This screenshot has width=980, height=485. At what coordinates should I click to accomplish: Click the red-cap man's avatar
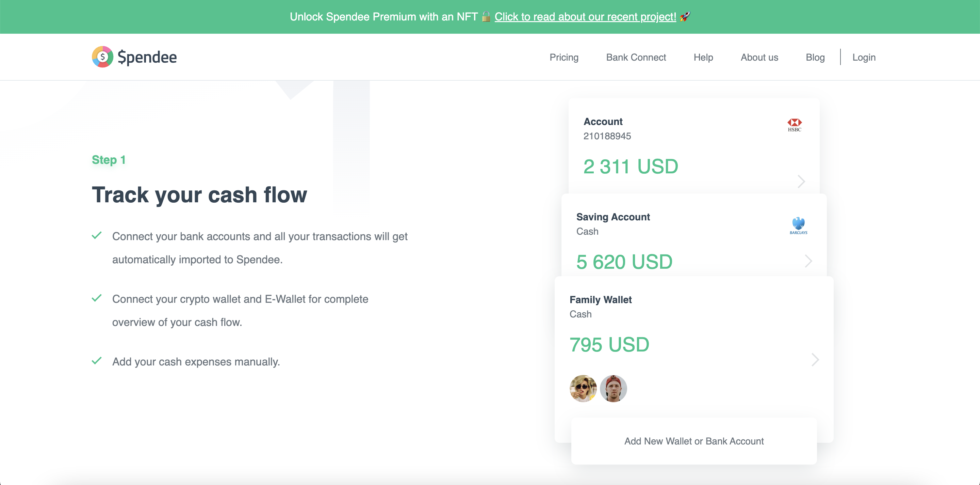[613, 388]
